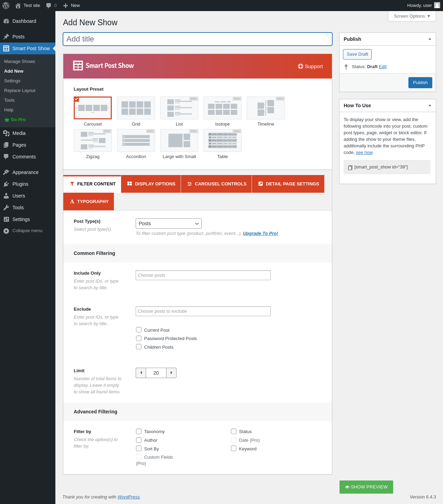
Task: Click the Go Pro crown icon
Action: pos(7,120)
